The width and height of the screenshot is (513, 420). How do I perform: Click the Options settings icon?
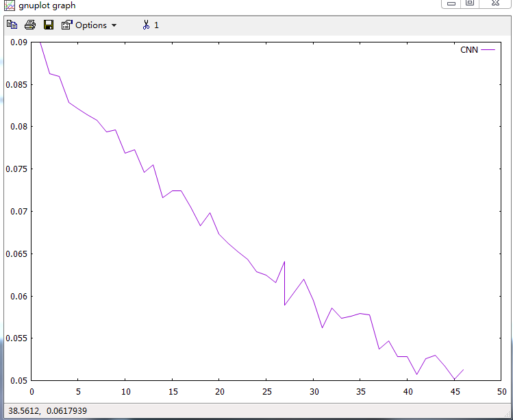66,25
